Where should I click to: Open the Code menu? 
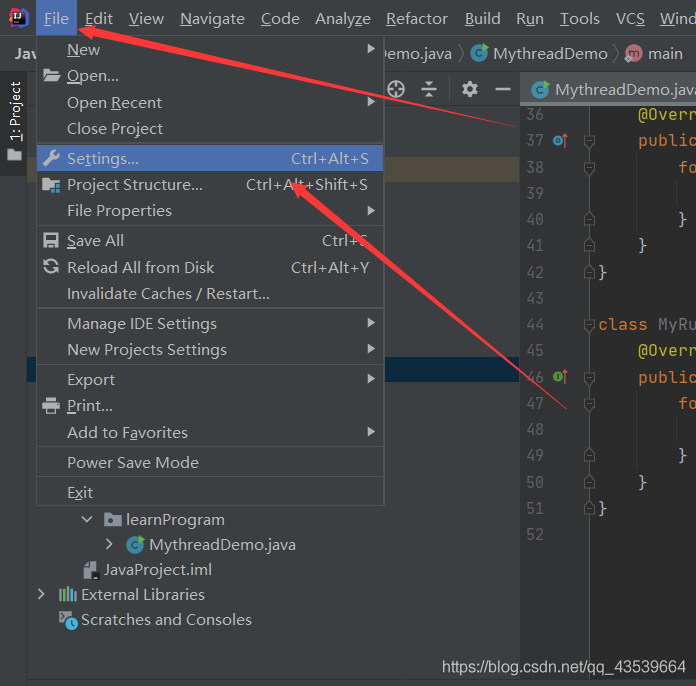pyautogui.click(x=280, y=19)
